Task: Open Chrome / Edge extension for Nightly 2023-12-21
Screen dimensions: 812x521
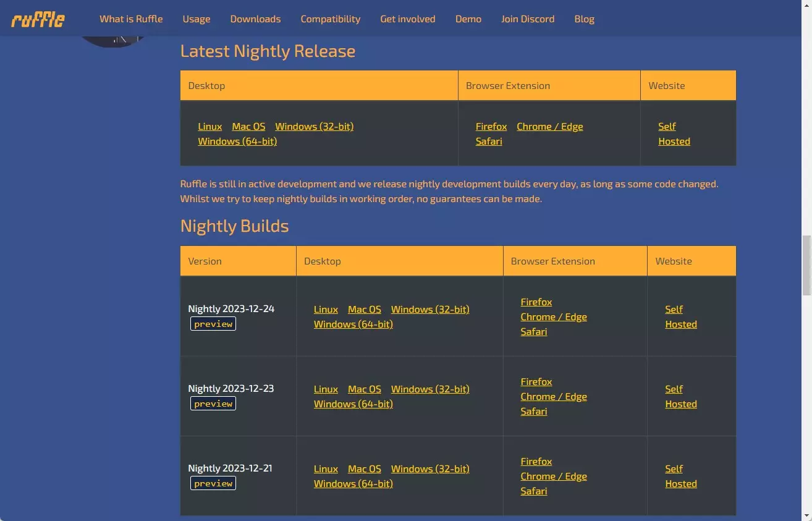Action: tap(554, 476)
